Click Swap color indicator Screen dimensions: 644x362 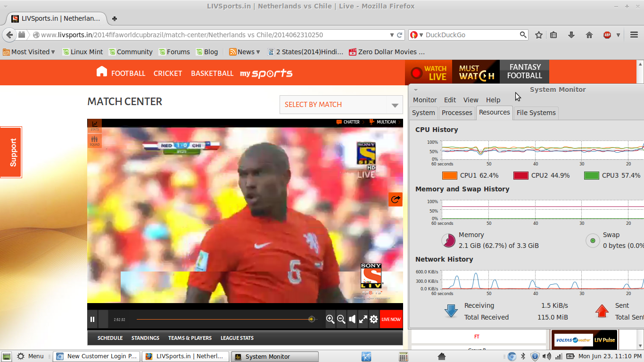tap(593, 240)
